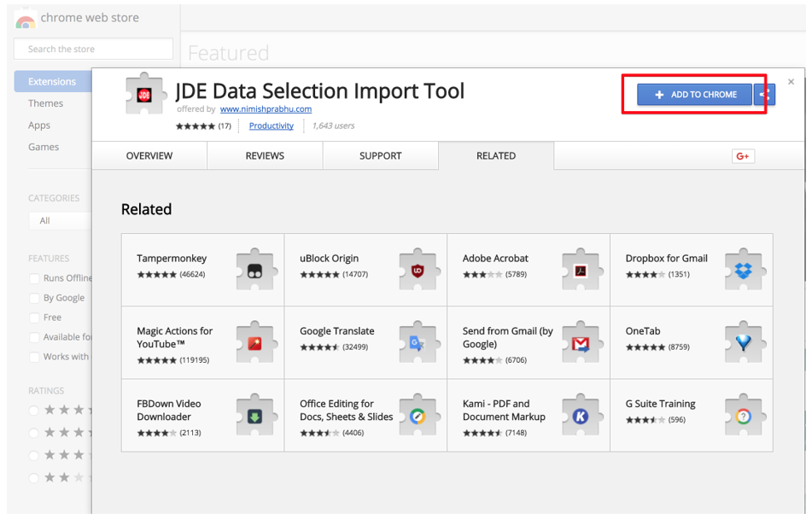This screenshot has height=519, width=812.
Task: Open the Dropbox for Gmail icon
Action: pos(743,267)
